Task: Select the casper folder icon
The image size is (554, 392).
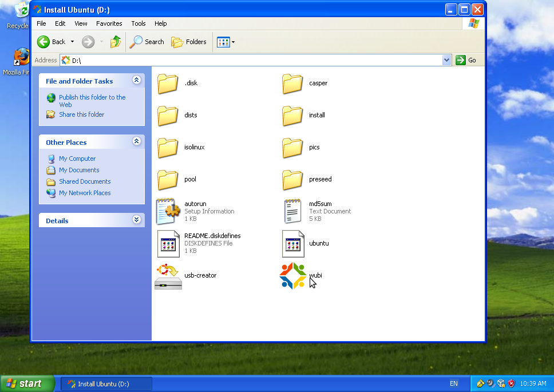Action: click(292, 84)
